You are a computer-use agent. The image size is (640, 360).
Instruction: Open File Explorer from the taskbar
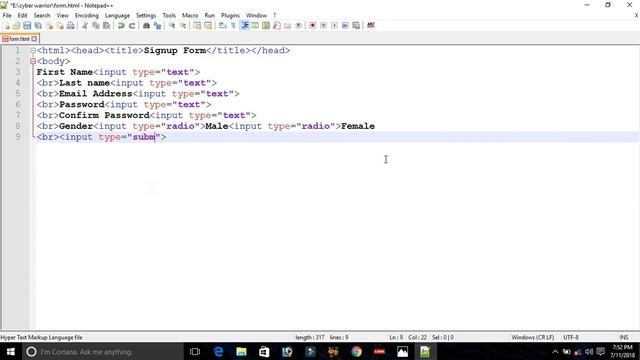coord(241,351)
